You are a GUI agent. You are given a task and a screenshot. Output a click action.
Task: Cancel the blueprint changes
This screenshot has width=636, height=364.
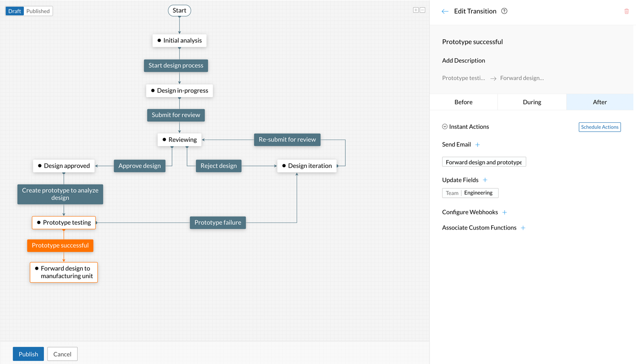coord(62,354)
